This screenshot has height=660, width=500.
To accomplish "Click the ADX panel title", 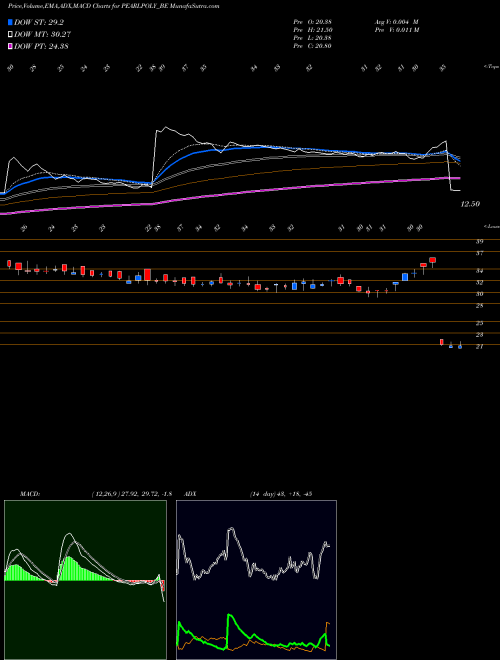I will pyautogui.click(x=190, y=494).
